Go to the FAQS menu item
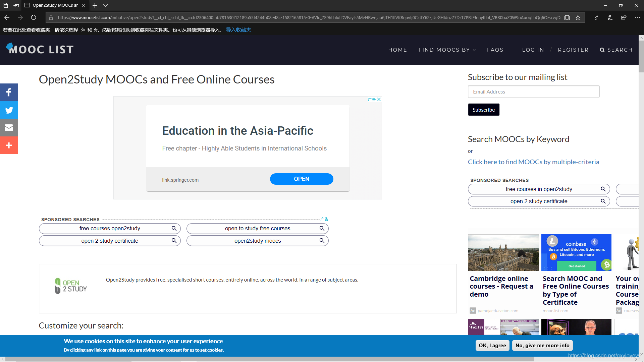 pyautogui.click(x=495, y=50)
